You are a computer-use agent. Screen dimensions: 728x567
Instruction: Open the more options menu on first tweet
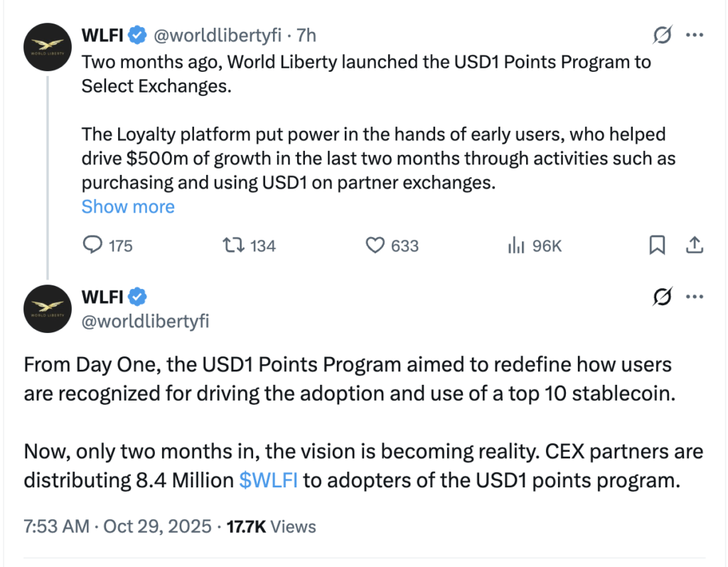point(695,35)
